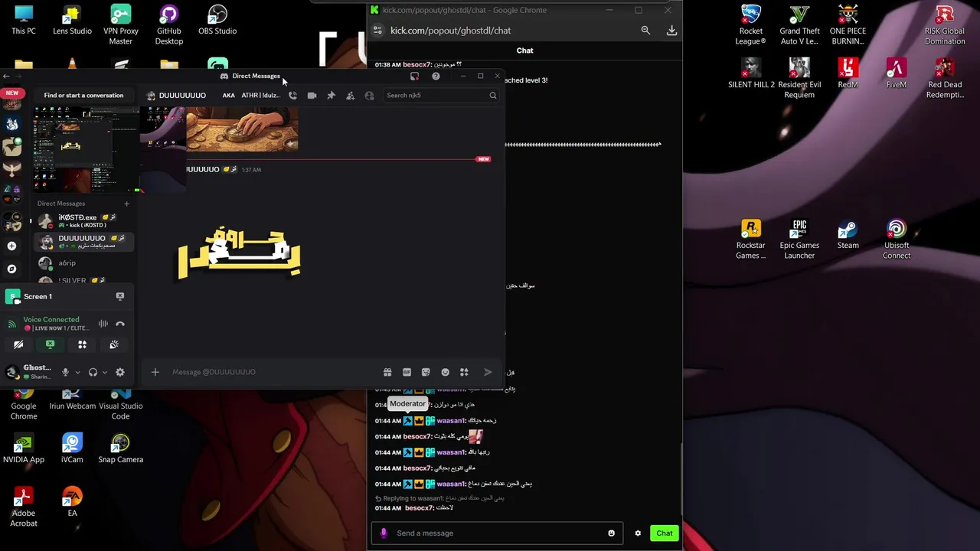The width and height of the screenshot is (980, 551).
Task: Open the FiveM desktop shortcut
Action: tap(896, 73)
